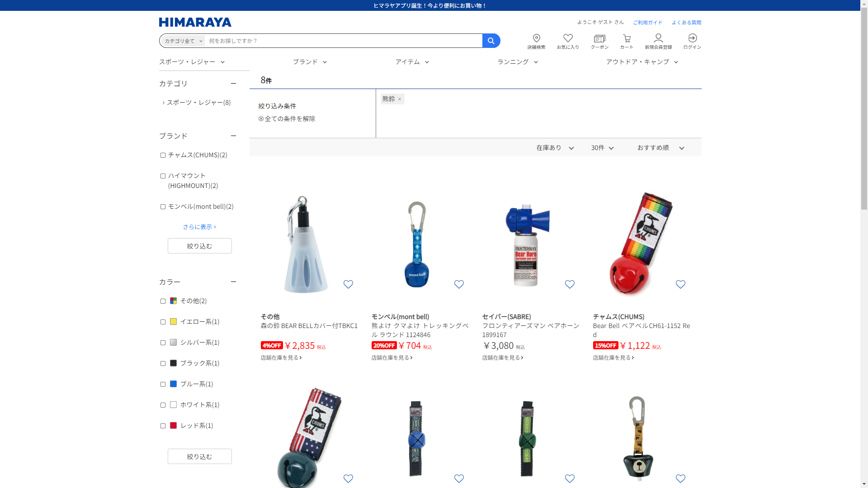Viewport: 868px width, 488px height.
Task: Open the アウトドア・キャンプ navigation menu
Action: coord(642,62)
